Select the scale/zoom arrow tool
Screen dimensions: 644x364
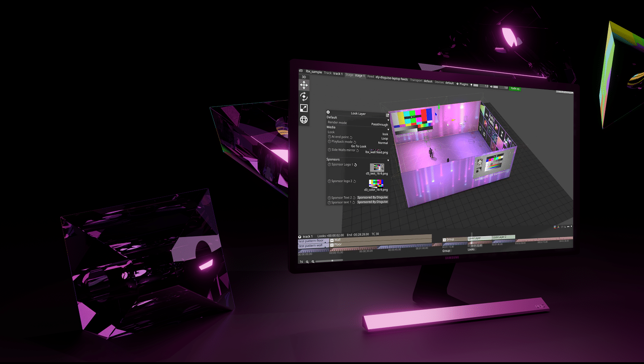point(304,108)
